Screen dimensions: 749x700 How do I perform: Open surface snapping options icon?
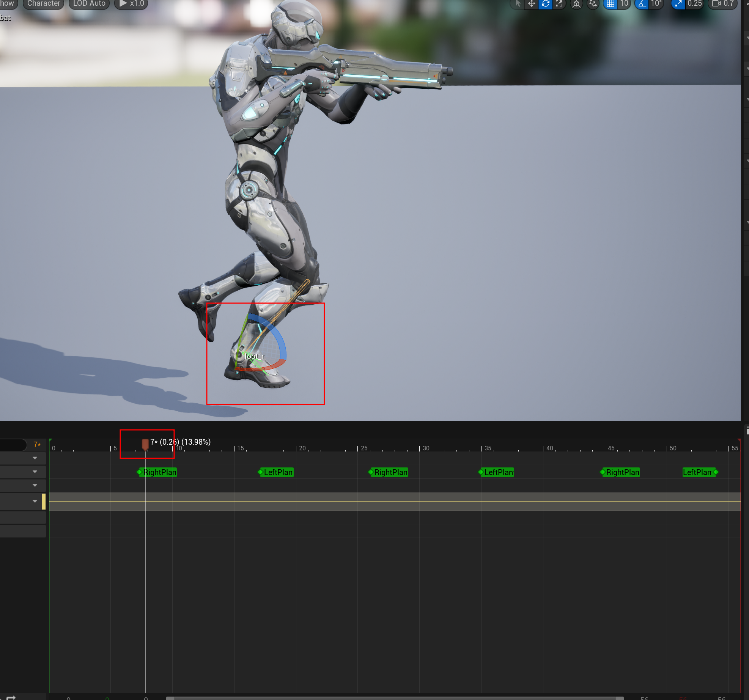pos(593,4)
